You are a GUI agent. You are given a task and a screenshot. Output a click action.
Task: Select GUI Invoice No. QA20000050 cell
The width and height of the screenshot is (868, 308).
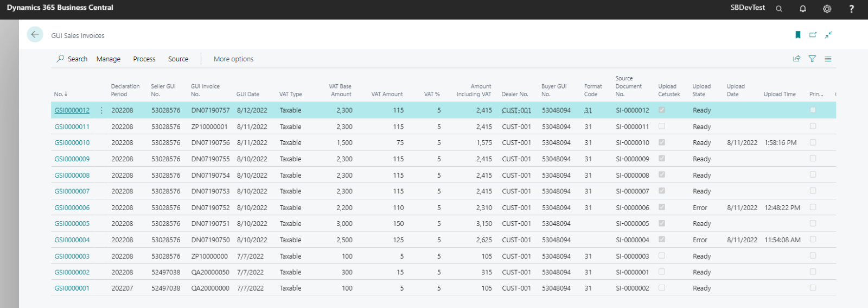click(x=210, y=272)
